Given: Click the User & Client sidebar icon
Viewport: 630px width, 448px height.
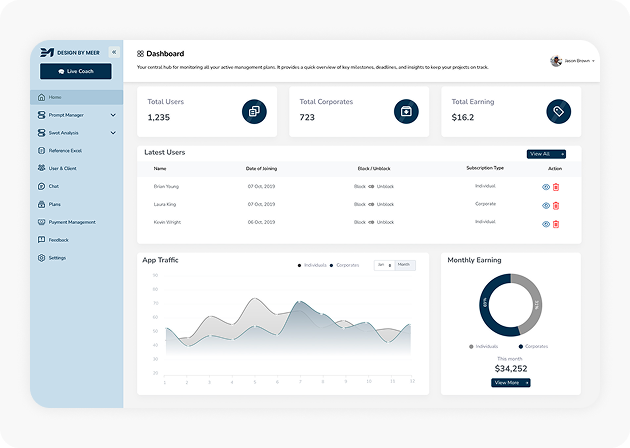Looking at the screenshot, I should click(x=41, y=168).
